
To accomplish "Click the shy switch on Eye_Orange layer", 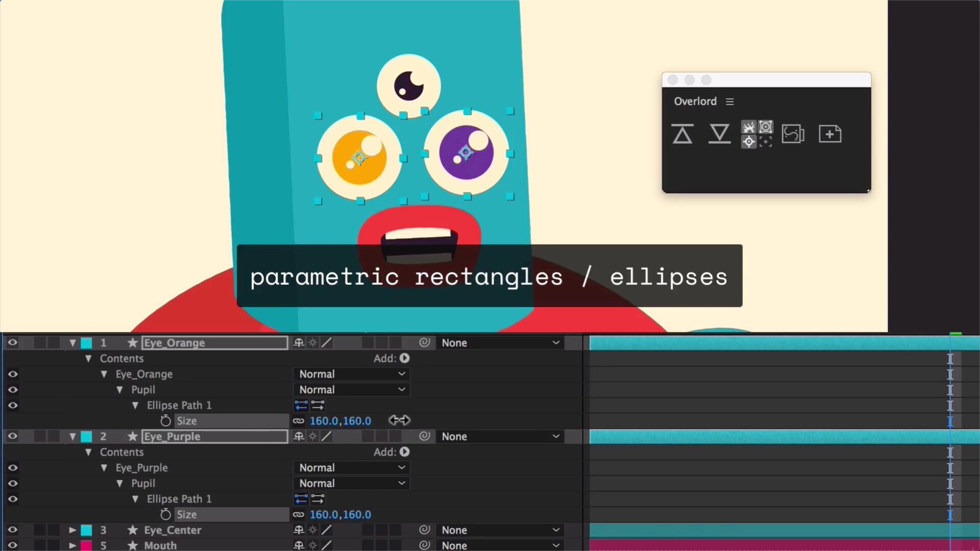I will click(299, 342).
